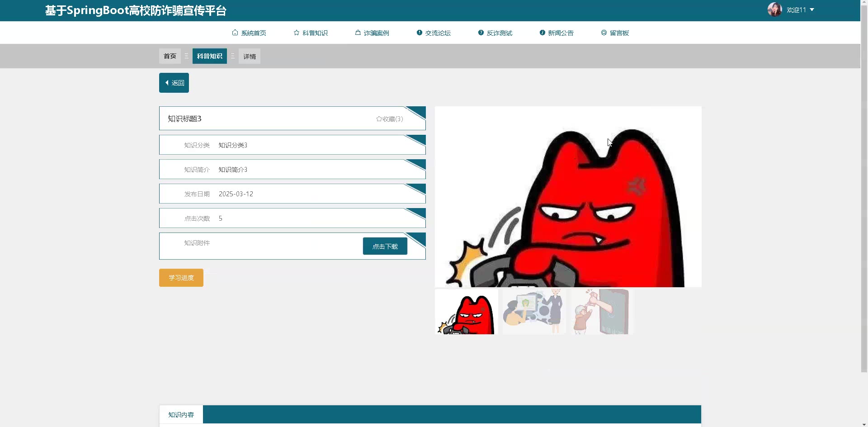
Task: Click the 知识简介 field label
Action: tap(197, 170)
